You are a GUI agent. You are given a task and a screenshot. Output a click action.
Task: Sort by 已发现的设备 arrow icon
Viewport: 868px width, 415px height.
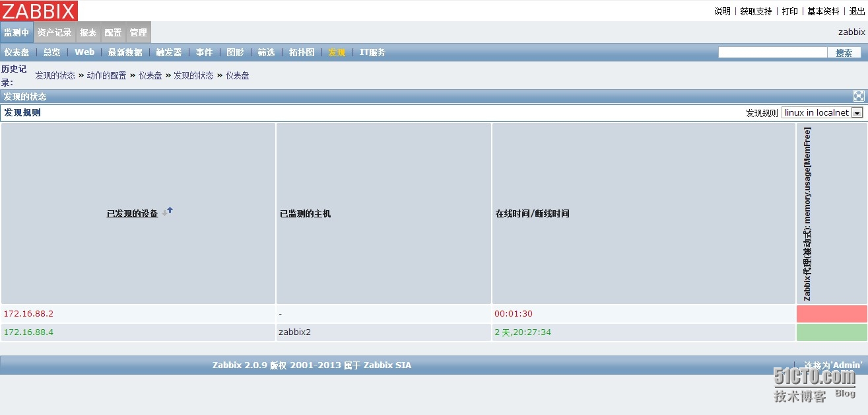[x=168, y=211]
